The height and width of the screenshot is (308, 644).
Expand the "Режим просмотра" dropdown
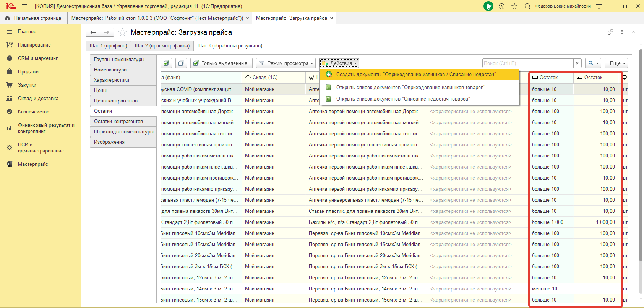tap(286, 63)
